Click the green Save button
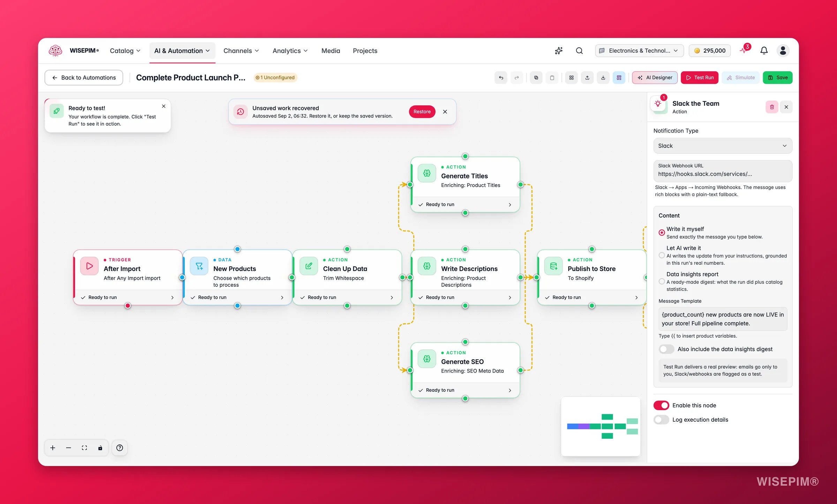837x504 pixels. coord(778,77)
